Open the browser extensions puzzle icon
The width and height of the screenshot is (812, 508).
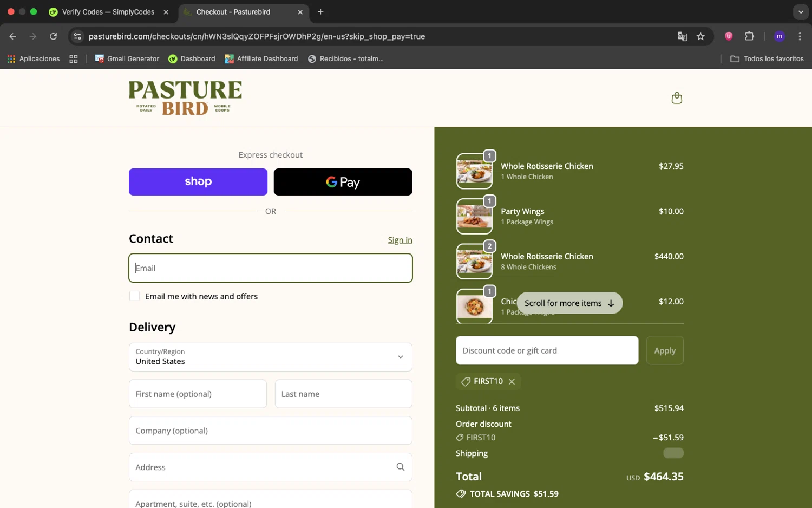tap(749, 36)
